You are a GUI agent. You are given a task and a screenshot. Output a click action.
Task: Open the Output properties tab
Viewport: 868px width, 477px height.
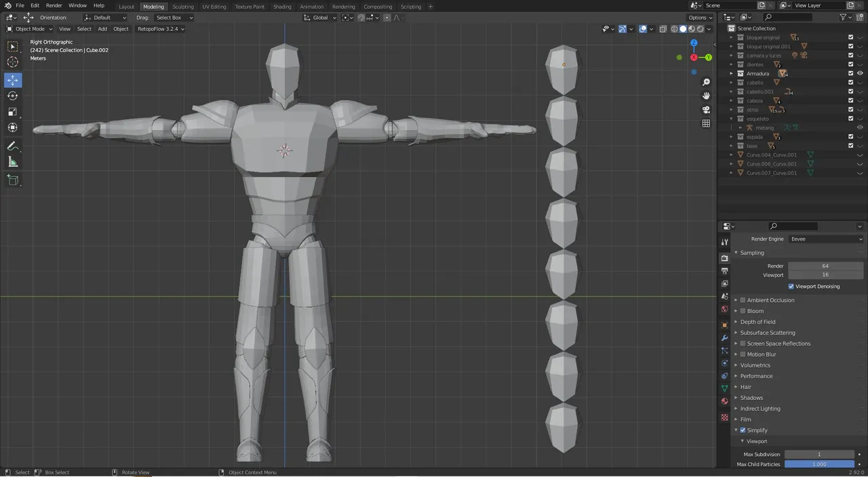pos(724,271)
